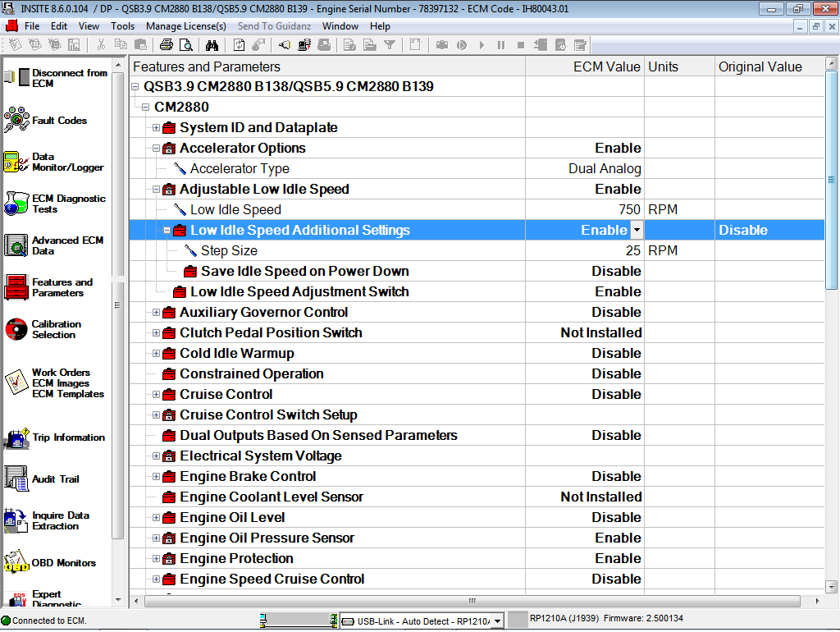Click the vertical scrollbar down arrow
Screen dimensions: 840x632
click(832, 586)
